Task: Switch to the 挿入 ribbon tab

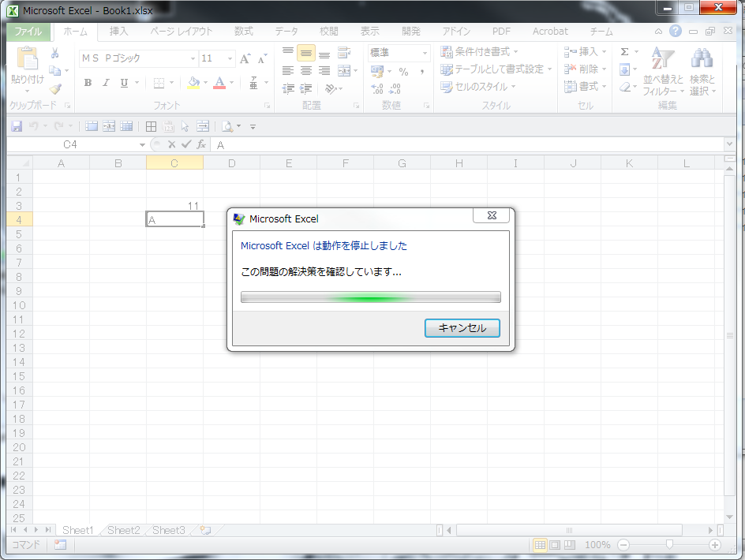Action: pos(119,32)
